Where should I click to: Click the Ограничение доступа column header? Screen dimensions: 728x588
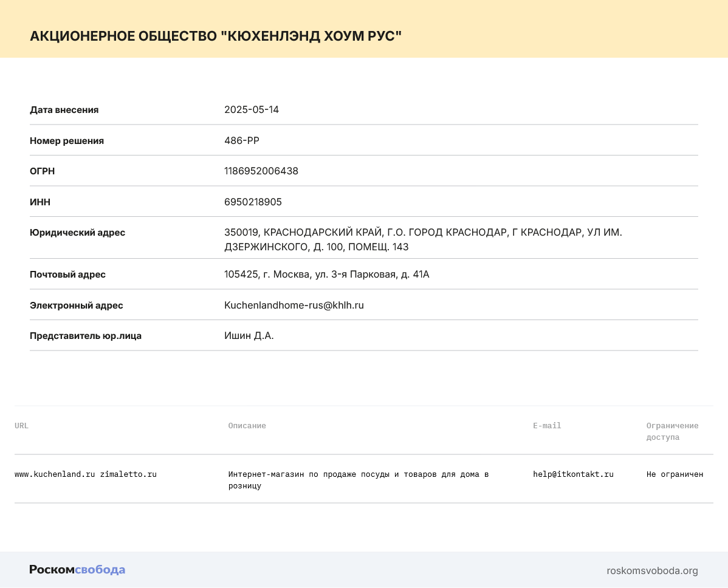[672, 431]
